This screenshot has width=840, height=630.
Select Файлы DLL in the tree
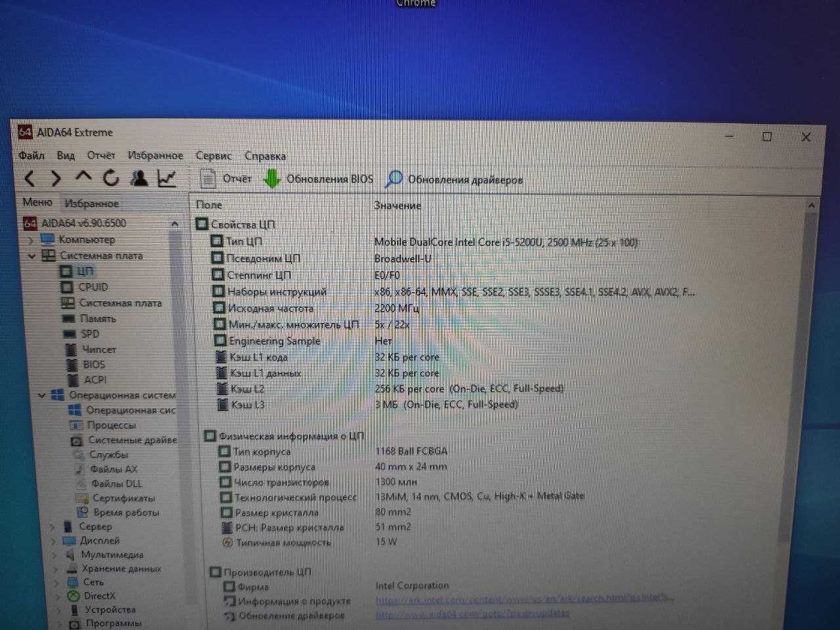pyautogui.click(x=109, y=484)
